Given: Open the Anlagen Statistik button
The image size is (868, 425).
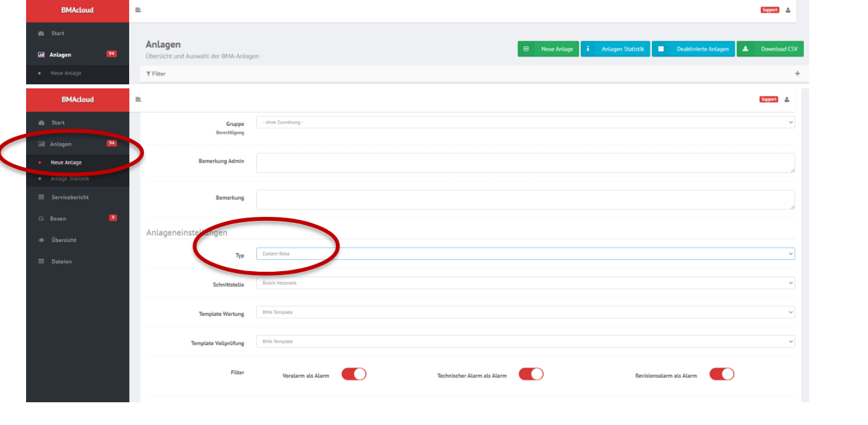Looking at the screenshot, I should click(615, 49).
